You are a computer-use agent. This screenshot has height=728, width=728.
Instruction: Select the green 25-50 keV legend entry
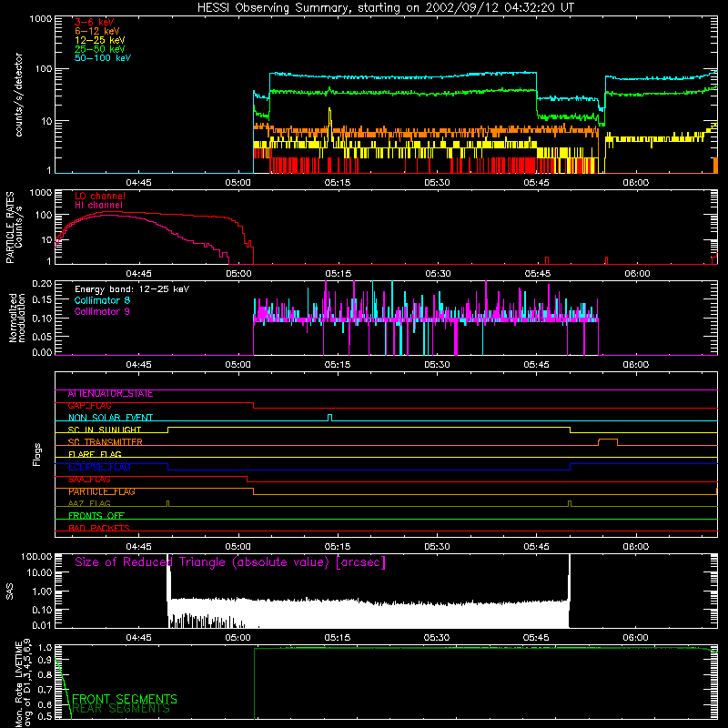100,49
